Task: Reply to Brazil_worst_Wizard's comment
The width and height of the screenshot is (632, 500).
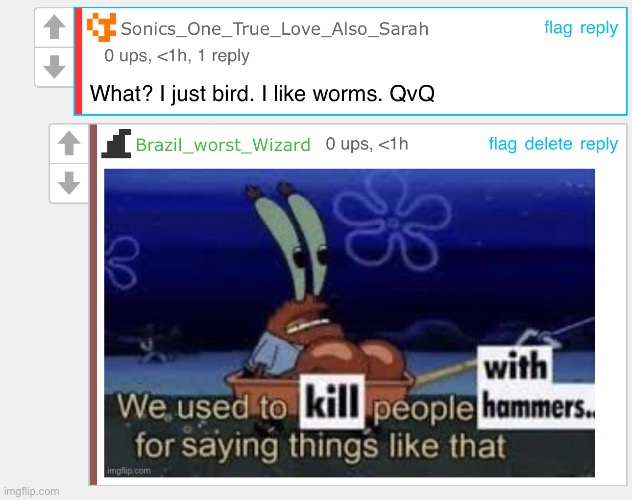Action: (599, 144)
